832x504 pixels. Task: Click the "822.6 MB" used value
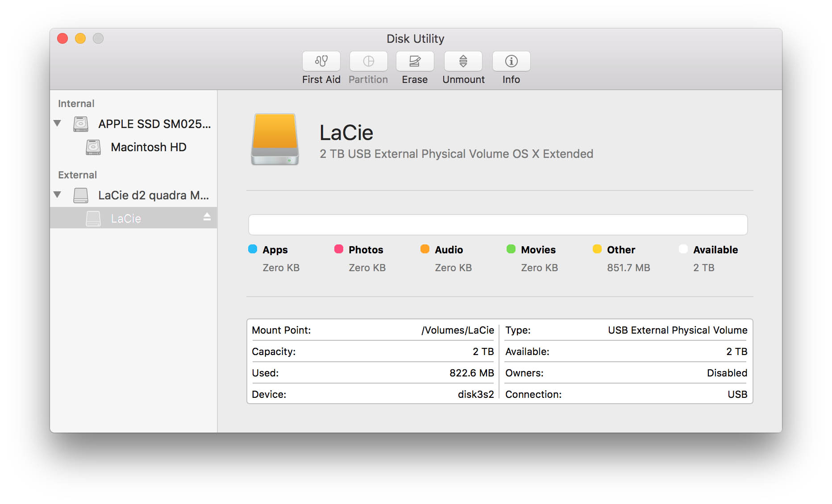(x=472, y=373)
